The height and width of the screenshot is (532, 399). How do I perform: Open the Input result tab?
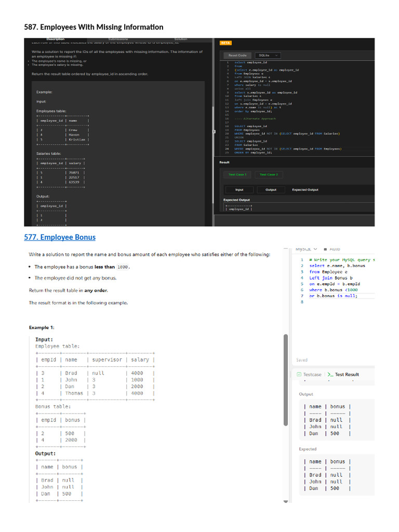click(239, 190)
